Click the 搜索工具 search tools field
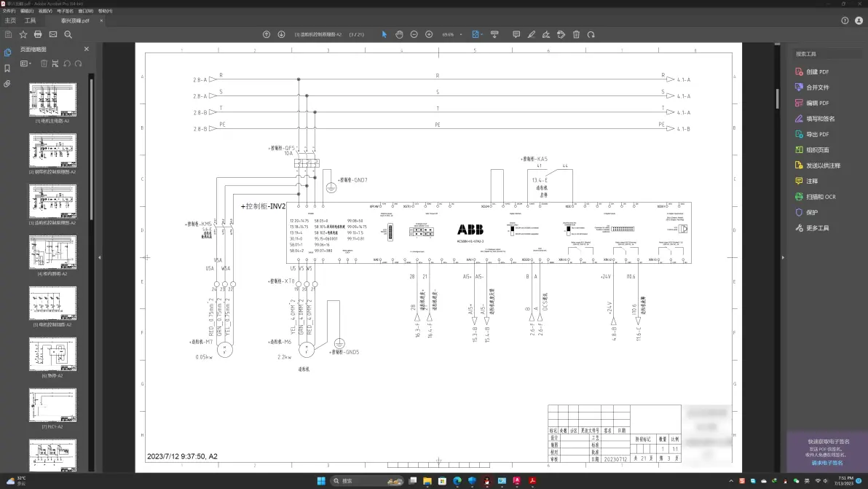868x489 pixels. [x=827, y=54]
